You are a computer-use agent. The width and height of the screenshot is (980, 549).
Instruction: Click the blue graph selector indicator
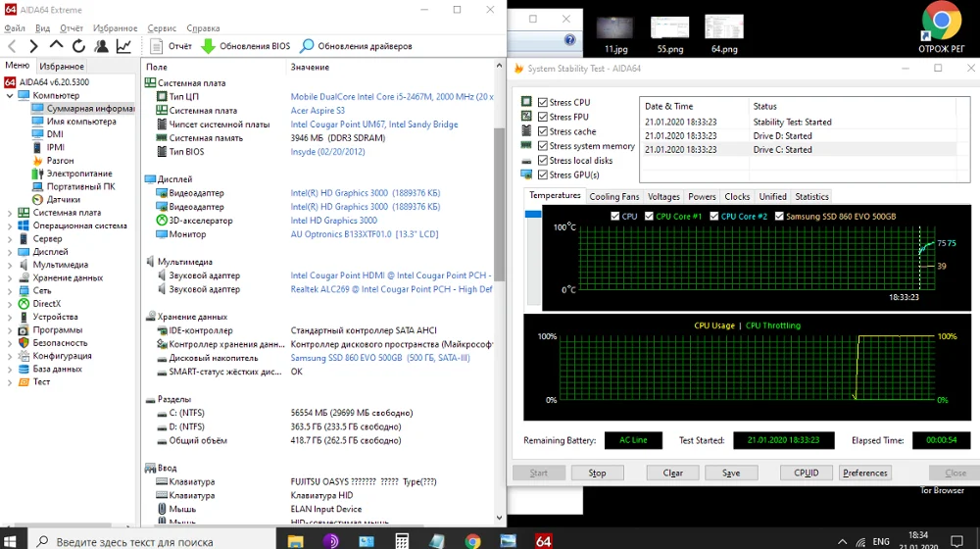532,215
